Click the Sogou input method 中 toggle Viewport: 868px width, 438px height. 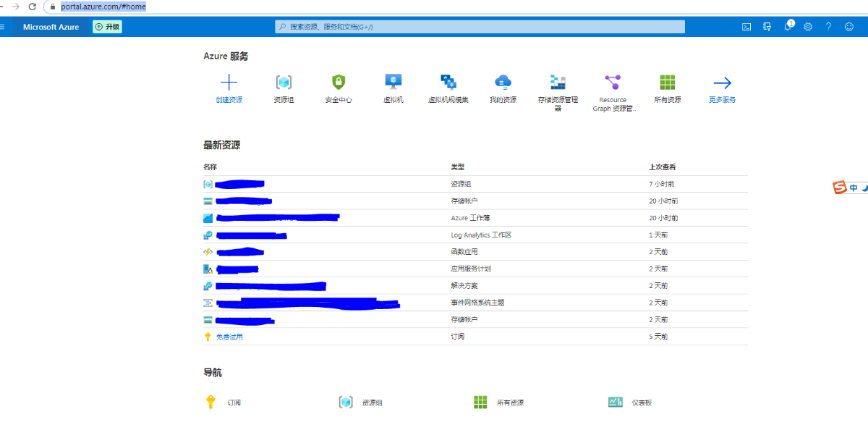854,188
